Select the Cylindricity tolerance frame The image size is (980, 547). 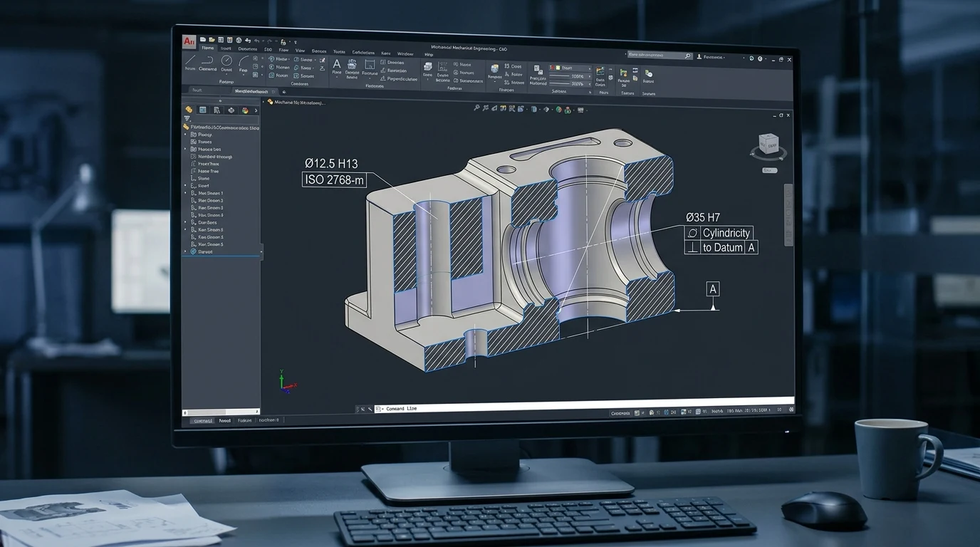718,233
